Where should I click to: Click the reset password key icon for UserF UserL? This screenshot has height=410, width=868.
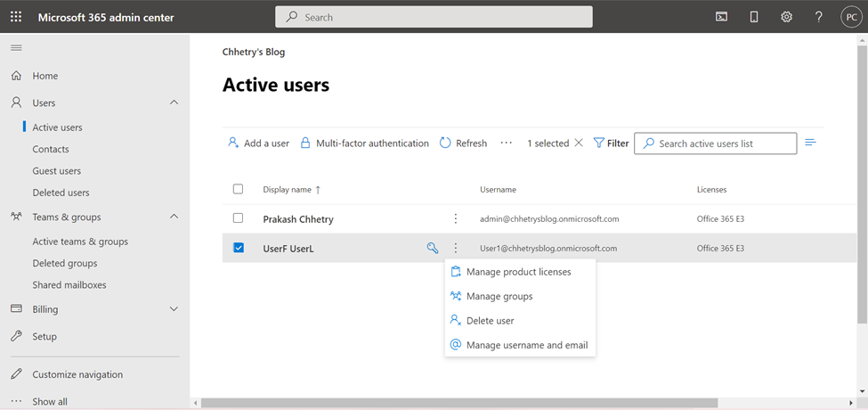pos(433,248)
